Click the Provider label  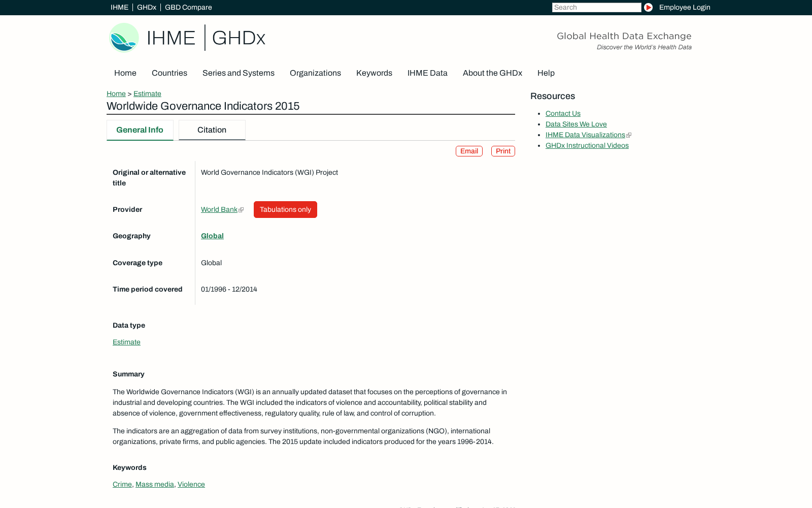(127, 210)
